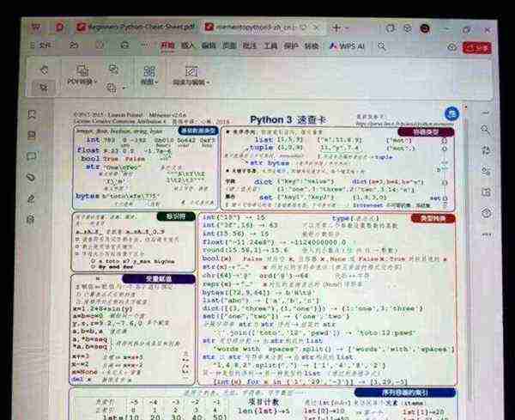Close the mementopython3 PDF tab
The width and height of the screenshot is (515, 420).
coord(316,27)
